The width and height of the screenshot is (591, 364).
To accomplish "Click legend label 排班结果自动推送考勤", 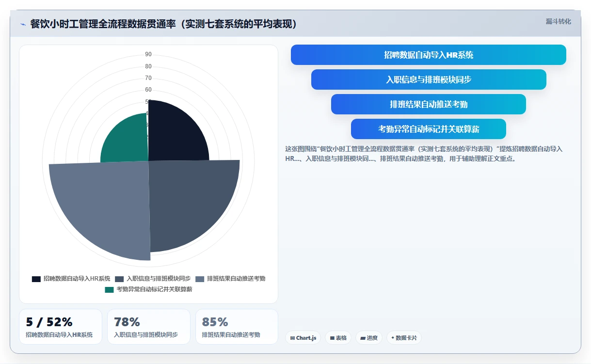I will click(236, 279).
